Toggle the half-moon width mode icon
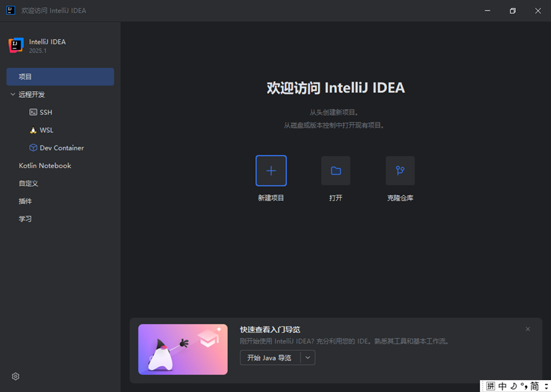The width and height of the screenshot is (551, 392). pos(513,386)
